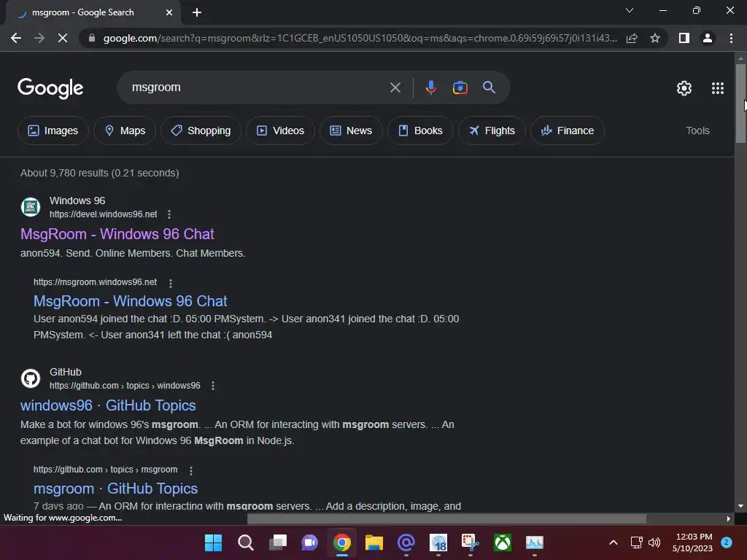Open the Chrome side panel
747x560 pixels.
click(684, 38)
